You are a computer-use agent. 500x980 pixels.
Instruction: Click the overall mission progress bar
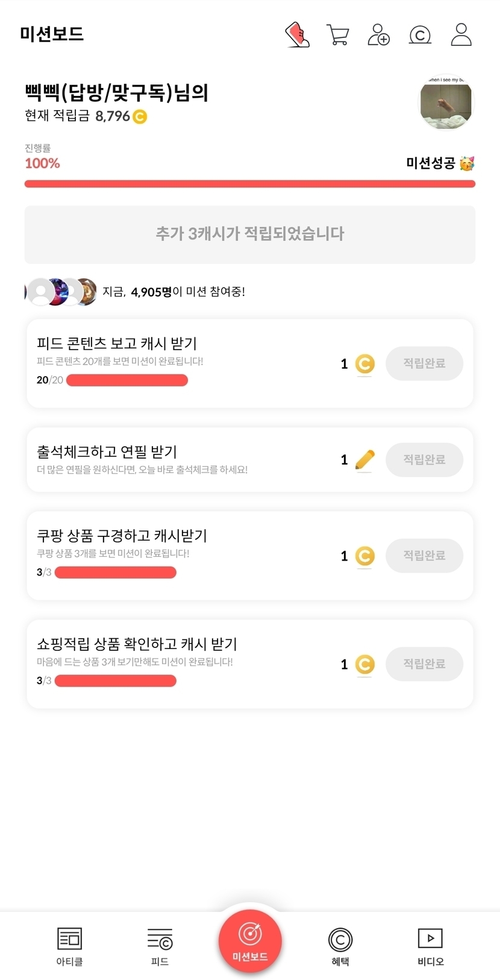click(249, 184)
